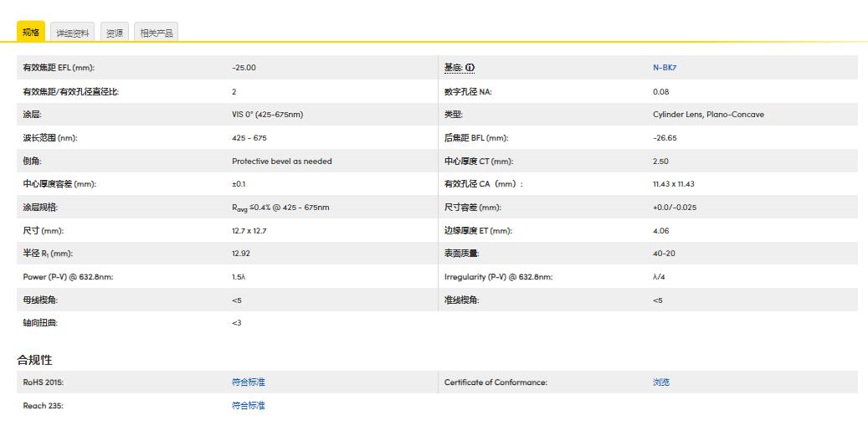This screenshot has height=436, width=868.
Task: Select 'Cylinder Lens, Plano-Concave' type value
Action: coord(708,115)
